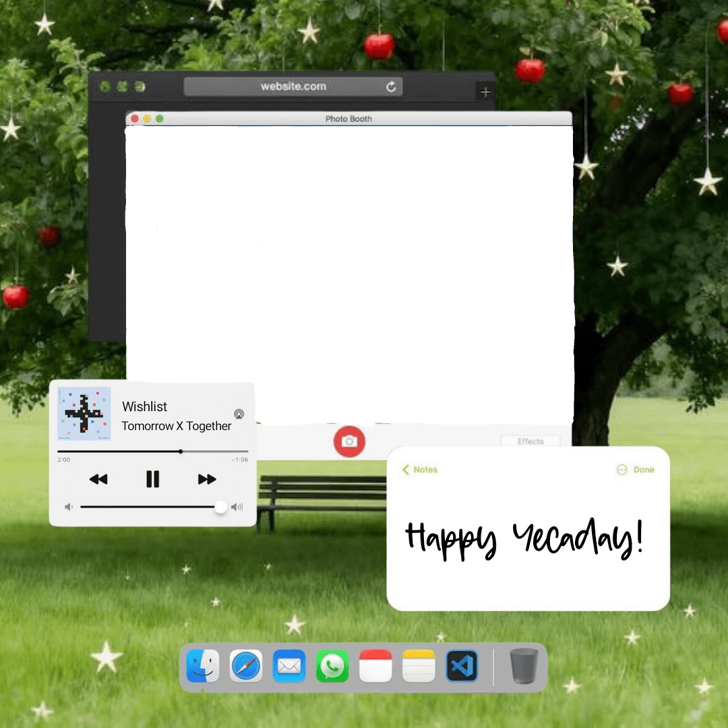
Task: Pause the Wishlist song
Action: tap(153, 479)
